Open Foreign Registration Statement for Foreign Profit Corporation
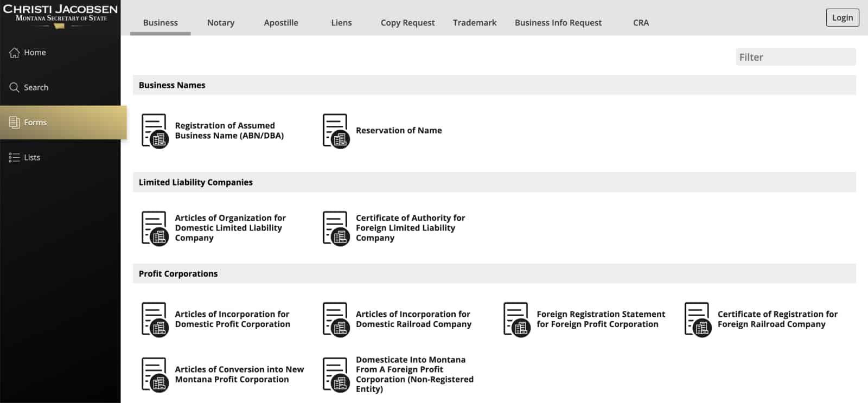 tap(601, 319)
